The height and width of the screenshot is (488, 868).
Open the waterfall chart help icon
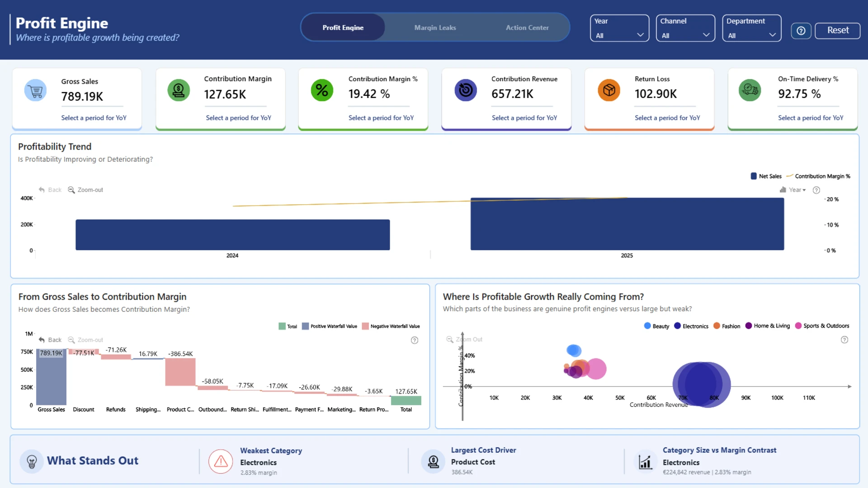click(415, 340)
